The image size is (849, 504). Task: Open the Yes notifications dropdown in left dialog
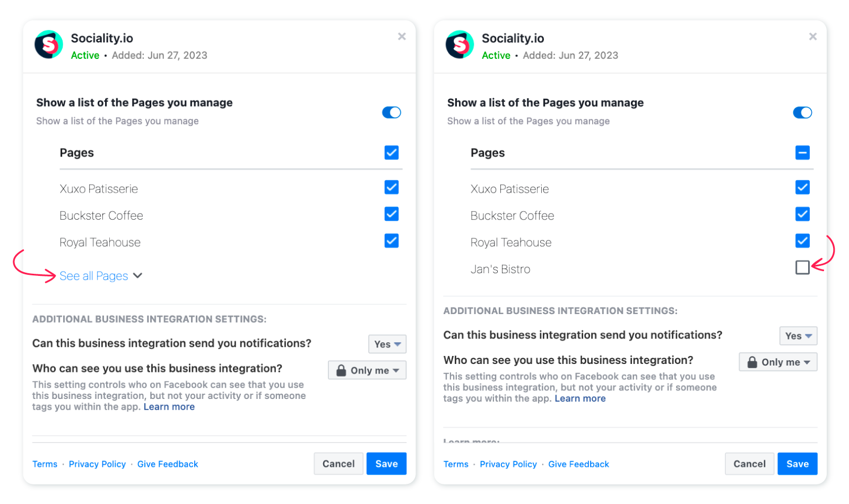pyautogui.click(x=387, y=344)
